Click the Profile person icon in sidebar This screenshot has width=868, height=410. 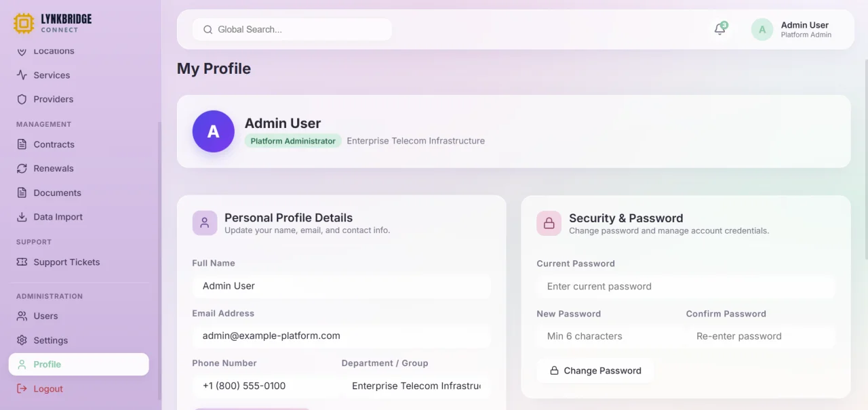point(22,364)
